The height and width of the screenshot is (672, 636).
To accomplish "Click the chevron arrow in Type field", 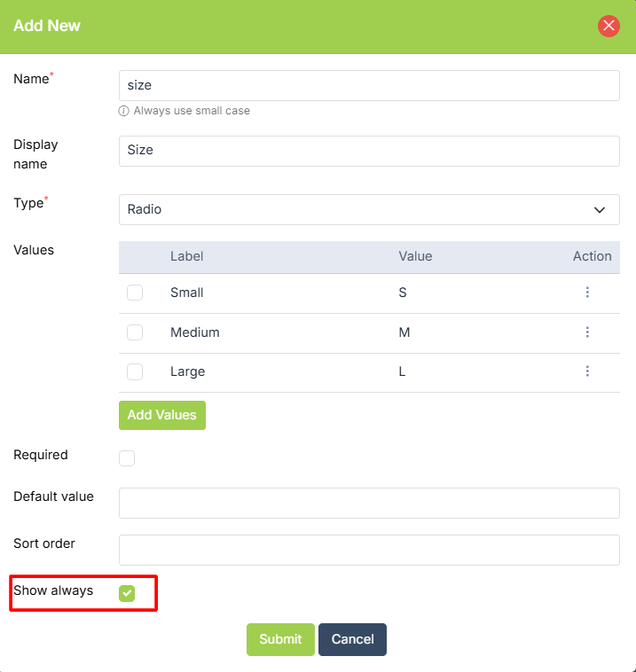I will coord(600,210).
